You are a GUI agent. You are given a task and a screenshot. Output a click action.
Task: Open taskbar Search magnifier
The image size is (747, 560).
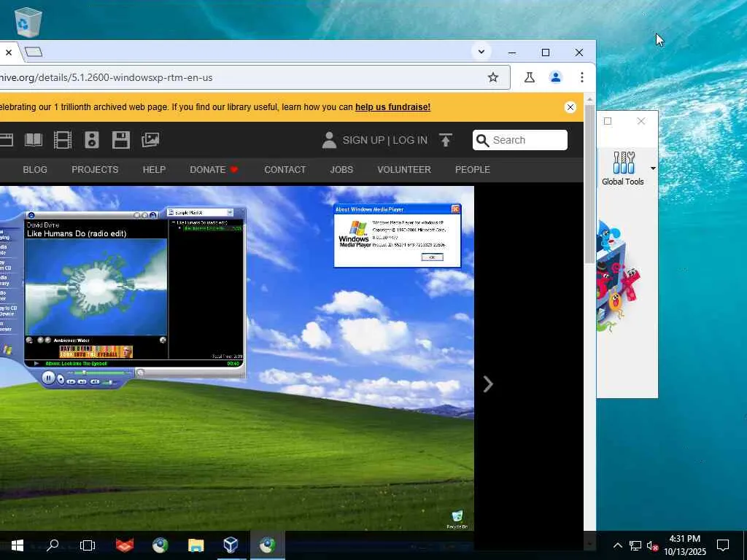pos(53,545)
